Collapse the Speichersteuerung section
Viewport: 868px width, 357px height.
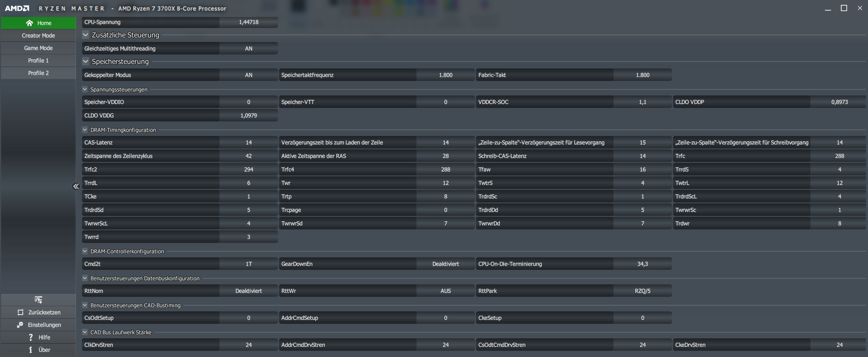tap(86, 61)
